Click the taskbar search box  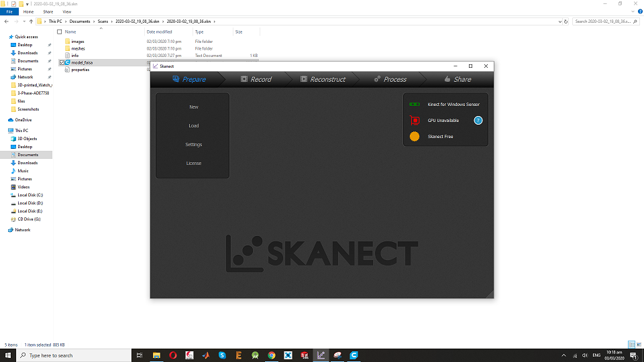74,355
